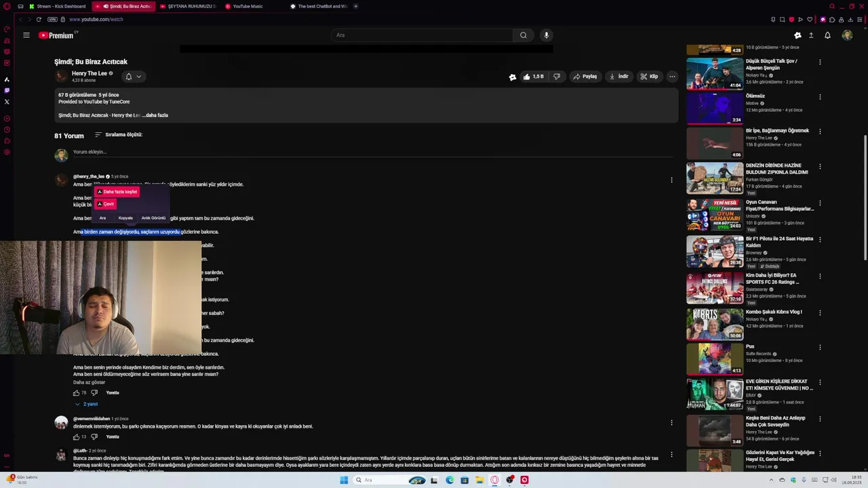This screenshot has width=868, height=488.
Task: Like the pinned henry_the_lee comment
Action: click(77, 392)
